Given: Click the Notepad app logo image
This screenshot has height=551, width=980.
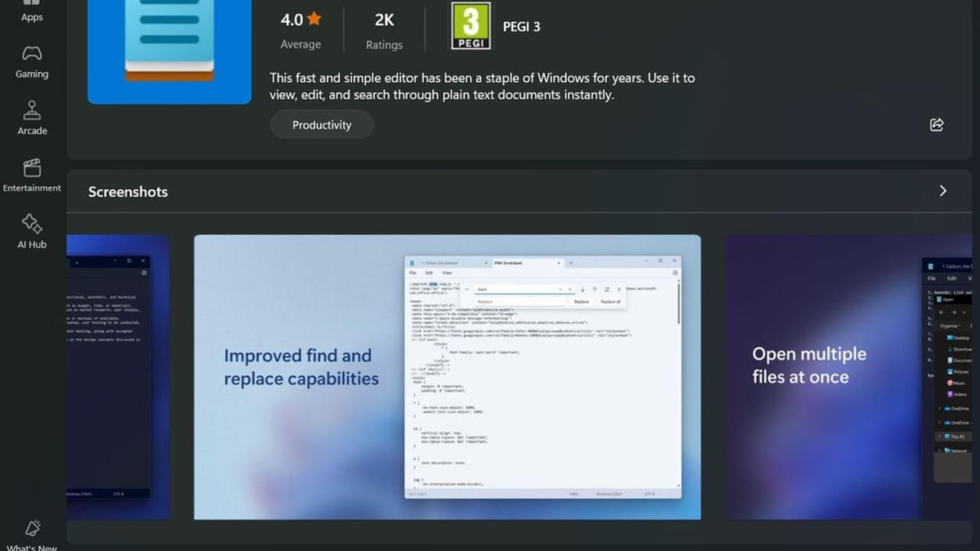Looking at the screenshot, I should click(x=169, y=47).
